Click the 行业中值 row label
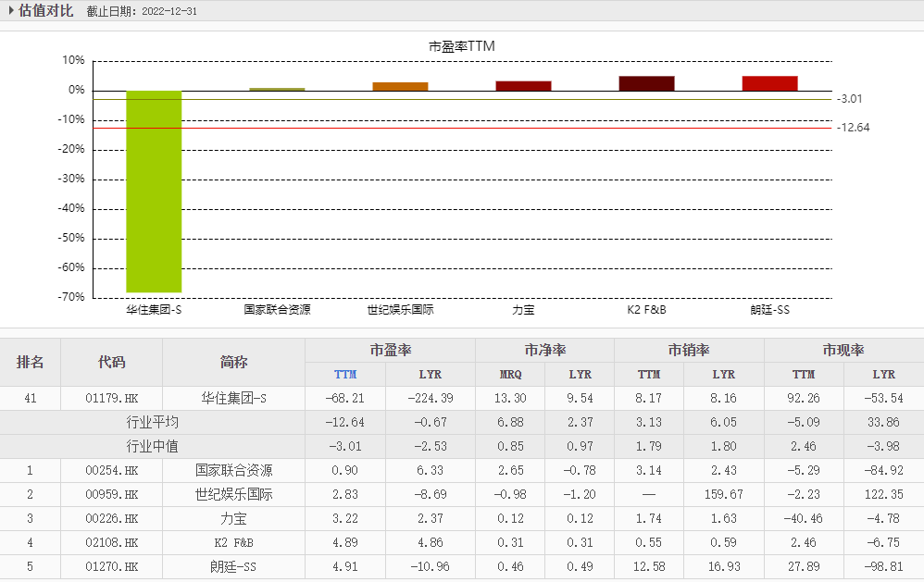This screenshot has height=582, width=924. [x=152, y=447]
